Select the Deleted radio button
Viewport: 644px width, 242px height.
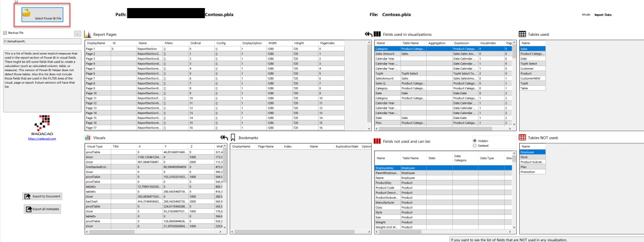[x=475, y=146]
